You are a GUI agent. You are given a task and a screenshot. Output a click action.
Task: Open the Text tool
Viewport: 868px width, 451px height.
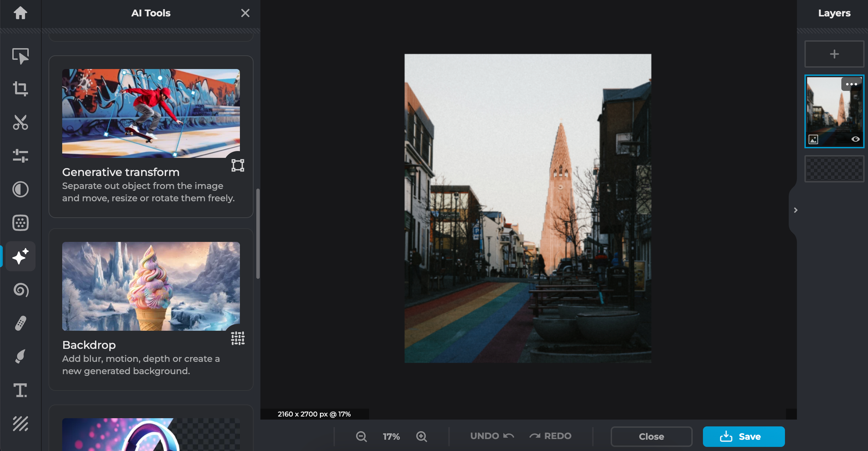tap(21, 390)
